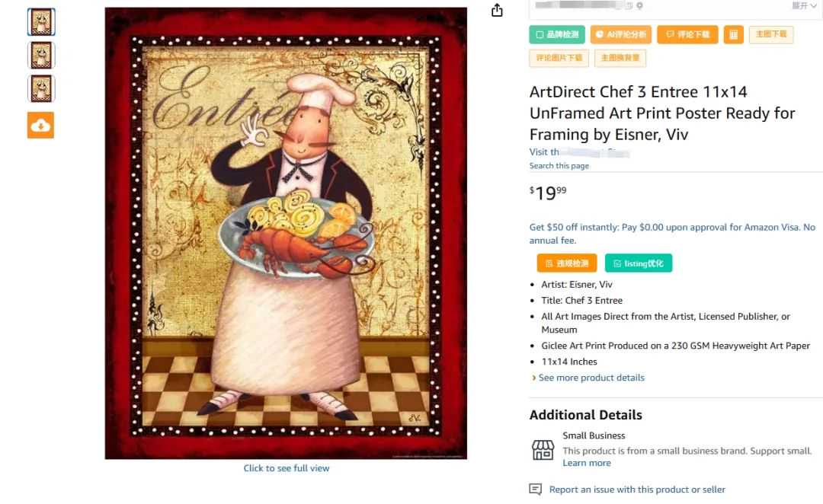
Task: Click the share icon beside product image
Action: click(x=497, y=10)
